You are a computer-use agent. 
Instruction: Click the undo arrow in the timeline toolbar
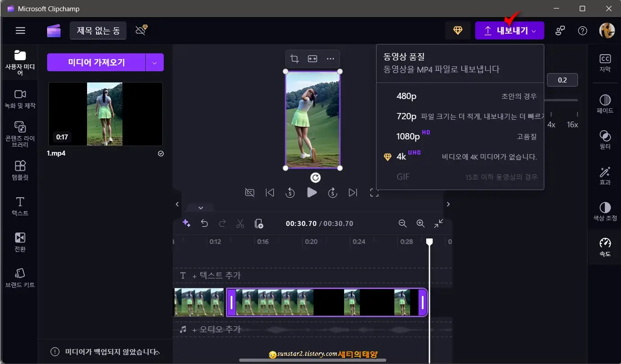205,223
